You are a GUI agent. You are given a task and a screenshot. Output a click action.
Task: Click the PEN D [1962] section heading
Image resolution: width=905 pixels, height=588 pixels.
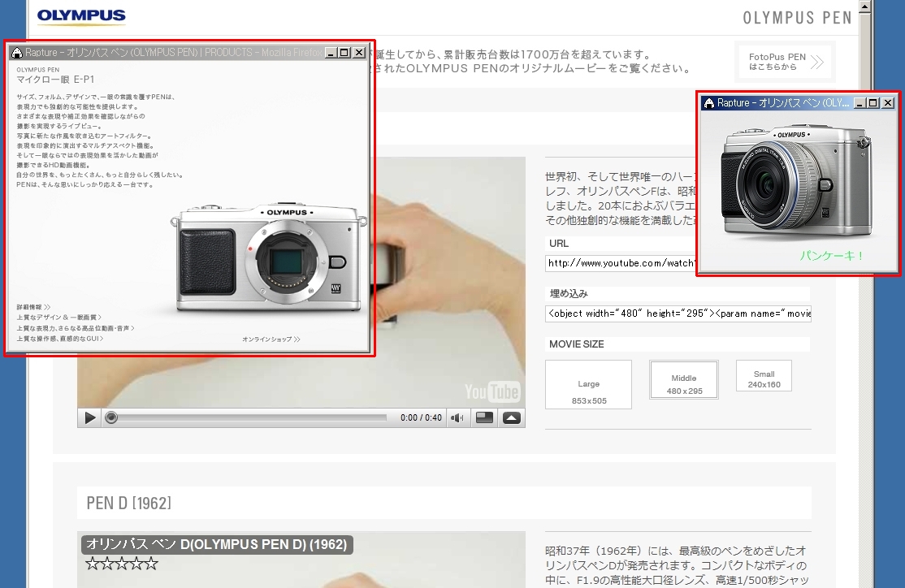pyautogui.click(x=128, y=504)
